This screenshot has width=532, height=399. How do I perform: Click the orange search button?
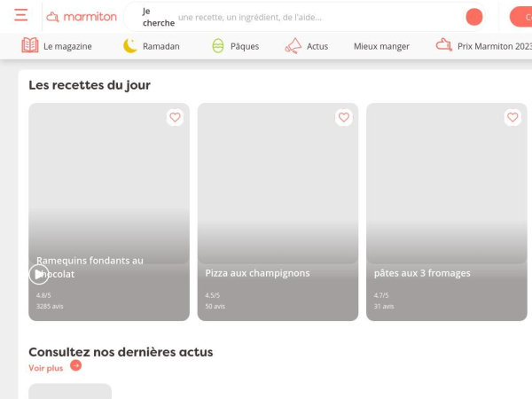pos(474,17)
